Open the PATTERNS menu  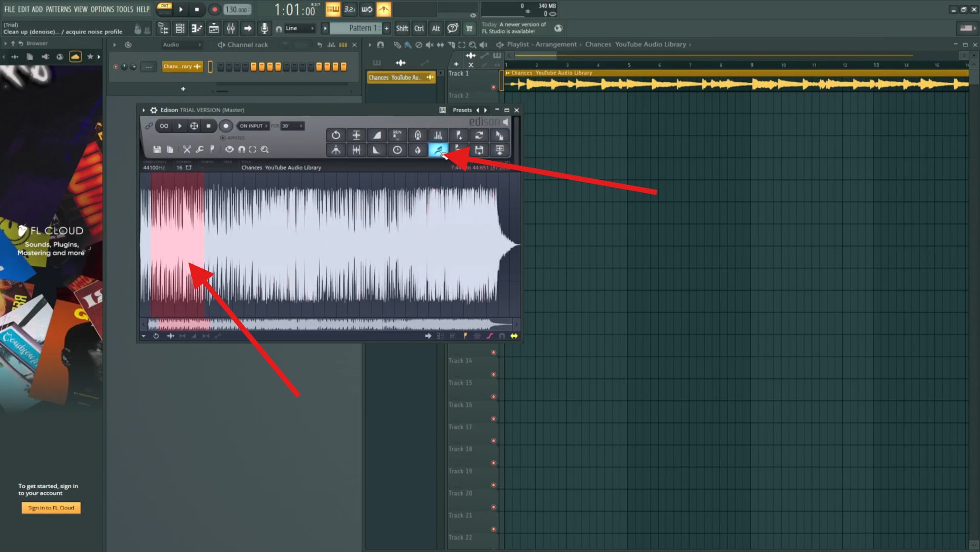click(59, 9)
